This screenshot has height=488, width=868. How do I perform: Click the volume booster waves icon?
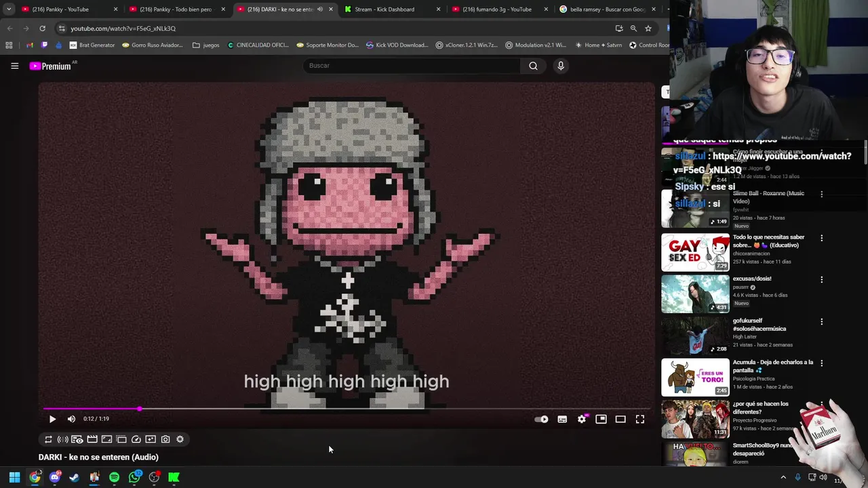pyautogui.click(x=62, y=439)
